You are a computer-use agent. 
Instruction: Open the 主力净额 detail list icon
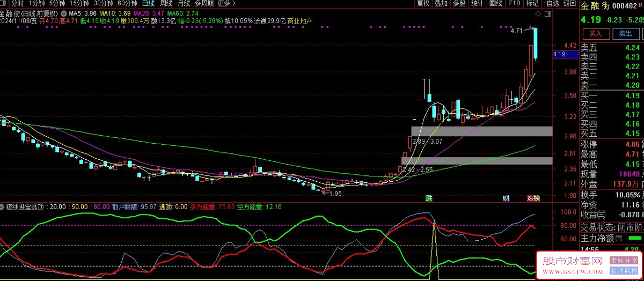[619, 238]
